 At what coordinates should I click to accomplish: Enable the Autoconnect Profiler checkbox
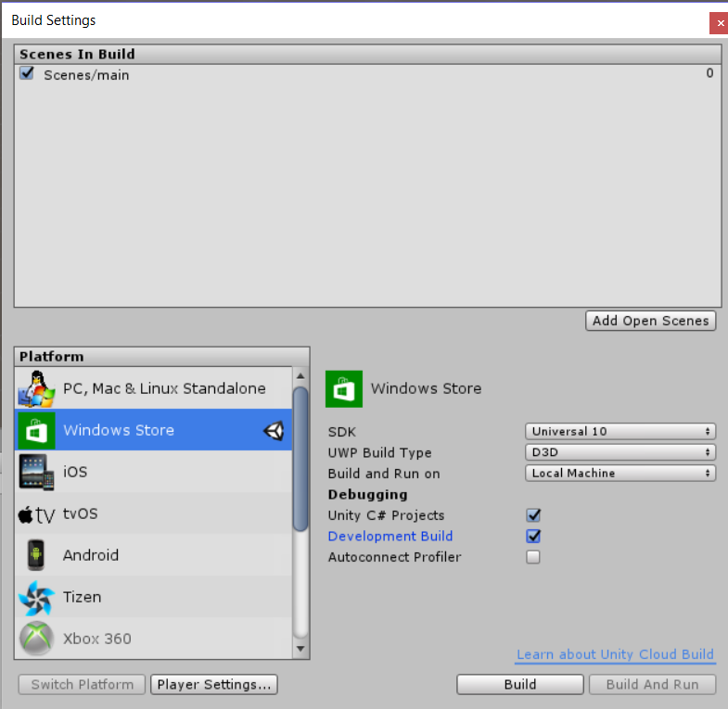533,557
